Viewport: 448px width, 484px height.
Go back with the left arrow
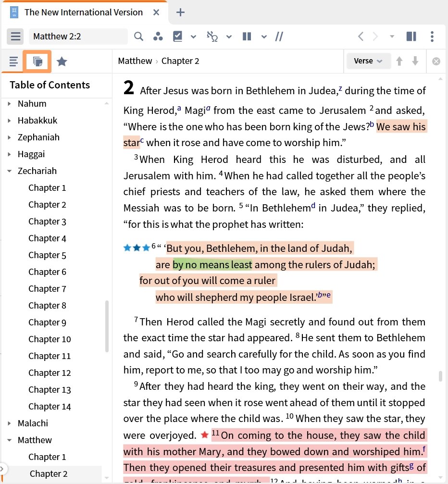tap(361, 37)
